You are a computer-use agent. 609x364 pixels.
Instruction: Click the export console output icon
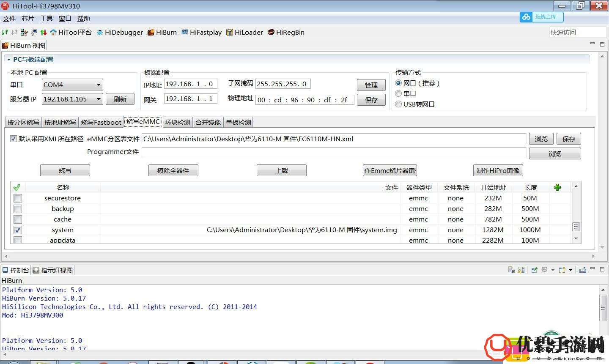[582, 270]
